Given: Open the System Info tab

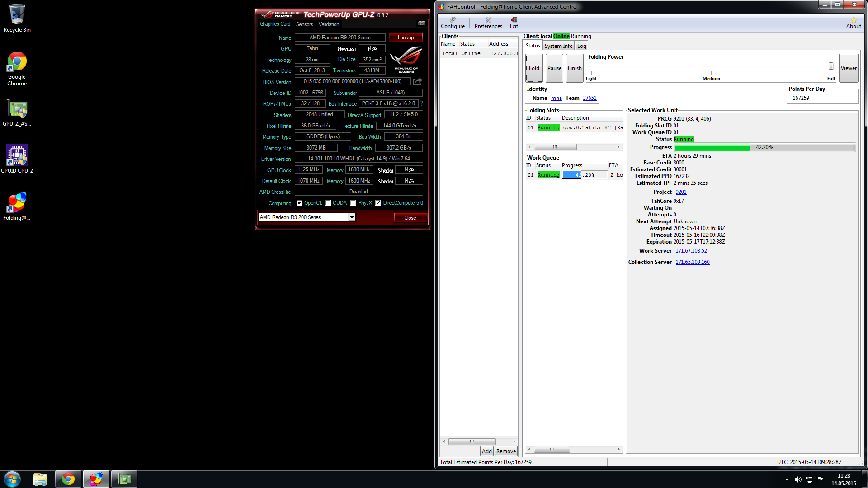Looking at the screenshot, I should [x=558, y=46].
